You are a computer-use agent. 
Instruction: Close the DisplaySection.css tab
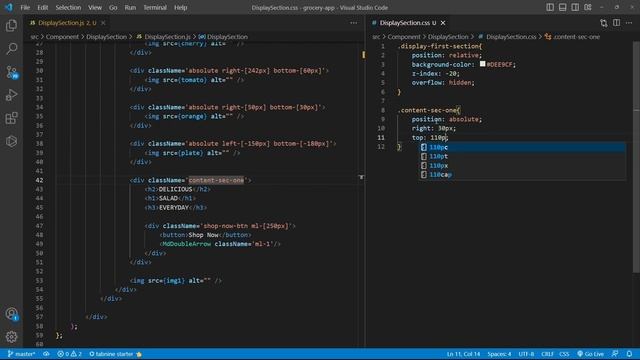[443, 23]
